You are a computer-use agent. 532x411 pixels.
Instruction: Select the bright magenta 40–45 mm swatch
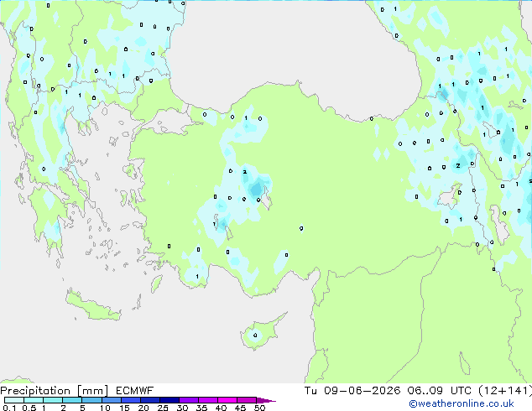227,400
